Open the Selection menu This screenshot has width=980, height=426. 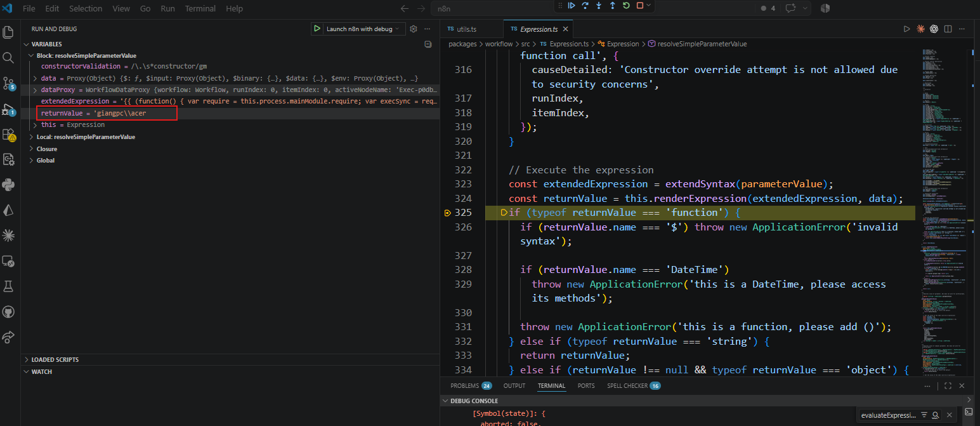pos(86,8)
